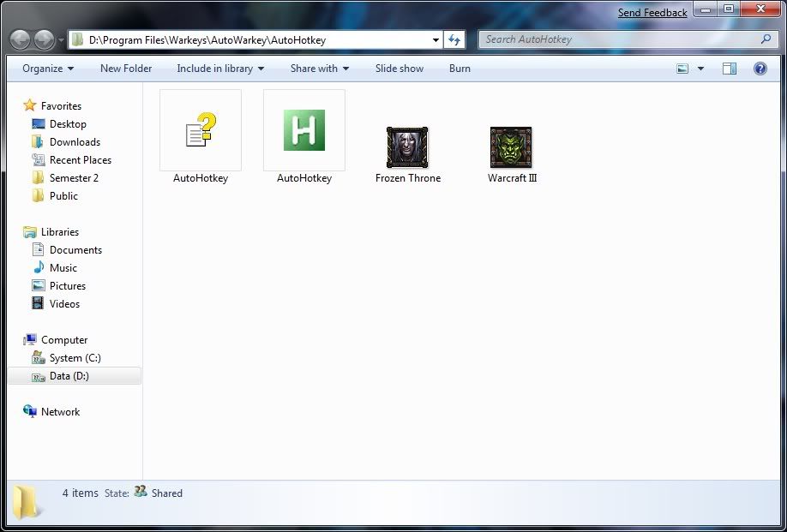
Task: Show the preview pane
Action: [x=730, y=69]
